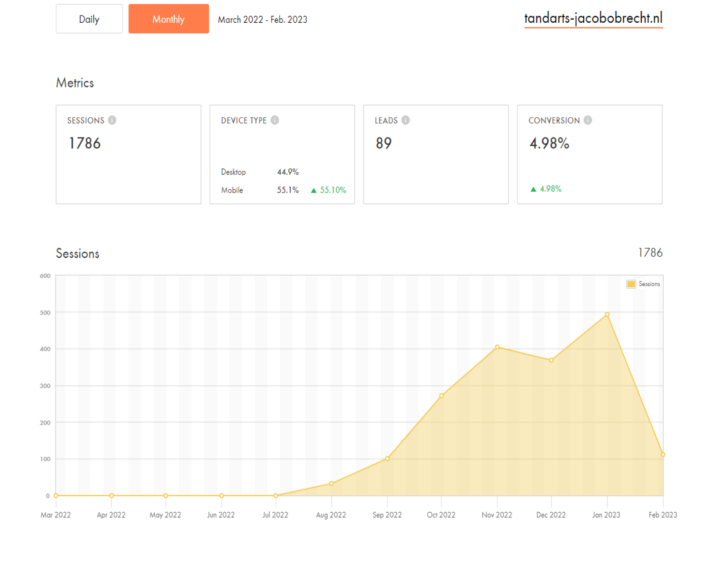Image resolution: width=728 pixels, height=561 pixels.
Task: Click the 89 leads value
Action: click(x=384, y=143)
